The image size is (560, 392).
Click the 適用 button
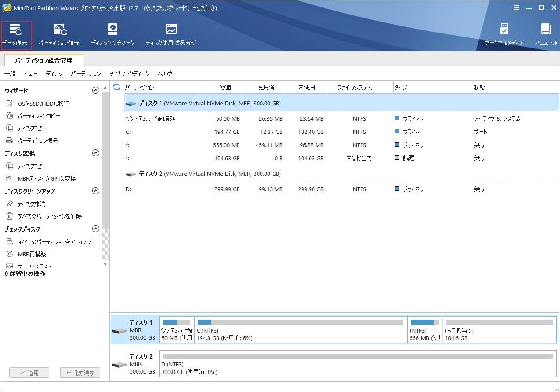(x=29, y=373)
